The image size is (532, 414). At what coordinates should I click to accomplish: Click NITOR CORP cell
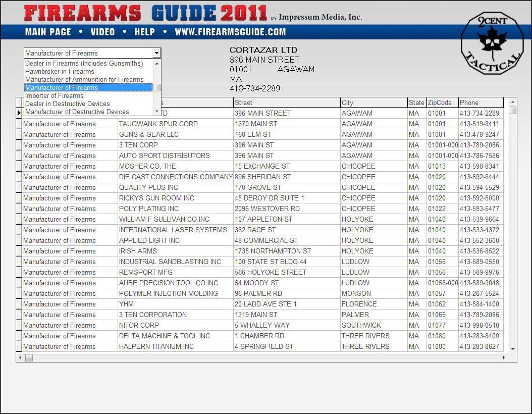[176, 325]
